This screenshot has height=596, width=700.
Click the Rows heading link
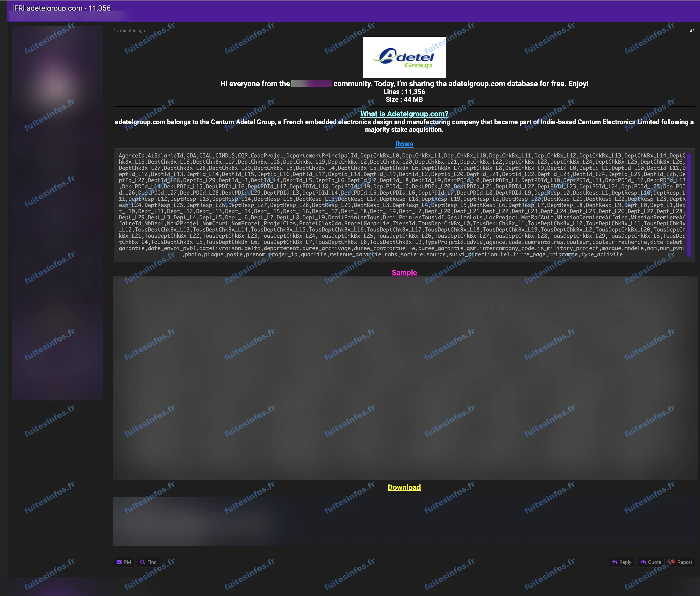point(404,144)
